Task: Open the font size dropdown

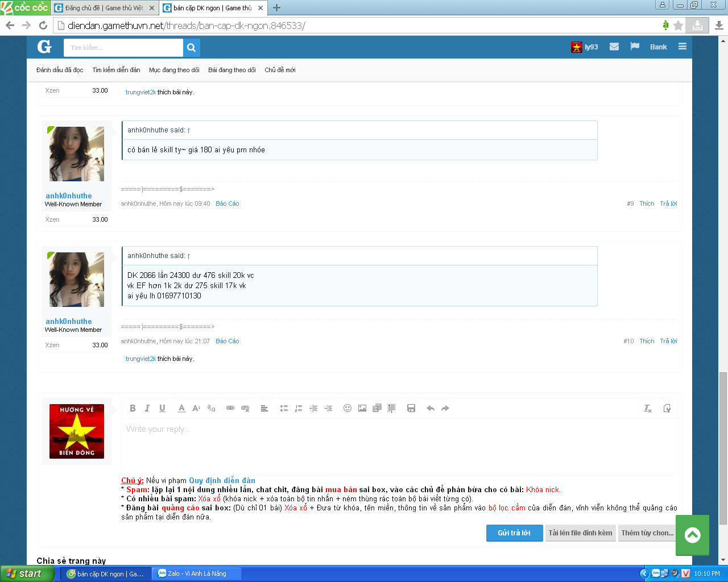Action: pos(196,408)
